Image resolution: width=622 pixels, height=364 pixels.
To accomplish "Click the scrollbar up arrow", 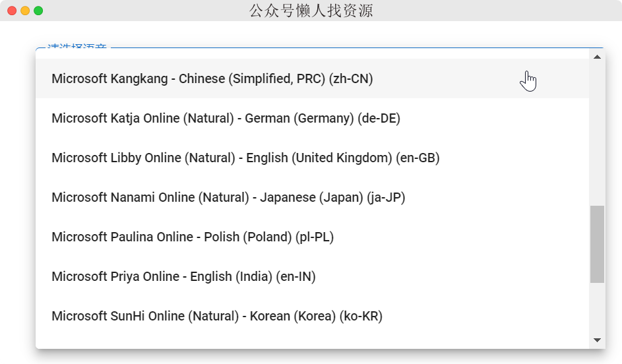I will 597,57.
